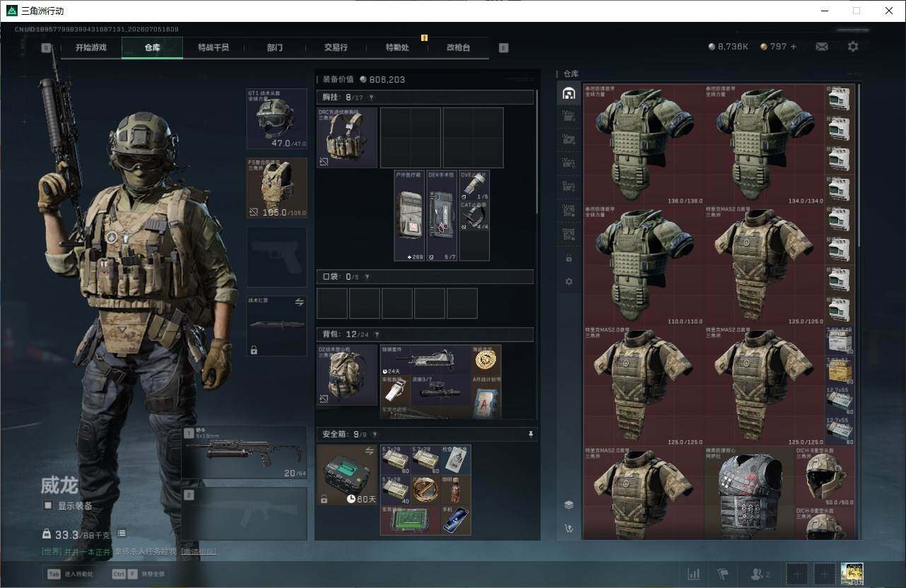Click the sort-and-organize icon at warehouse sidebar bottom
906x588 pixels.
(x=569, y=529)
